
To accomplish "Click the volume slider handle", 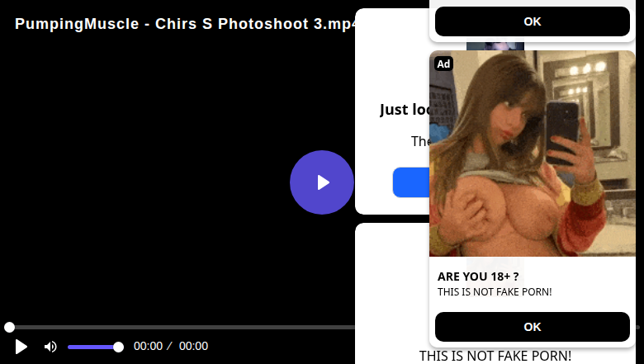I will tap(118, 347).
